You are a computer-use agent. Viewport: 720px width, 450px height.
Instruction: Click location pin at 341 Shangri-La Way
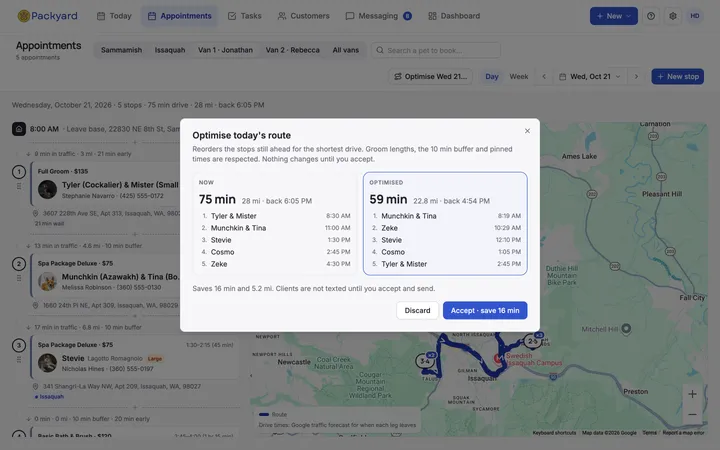(x=35, y=387)
